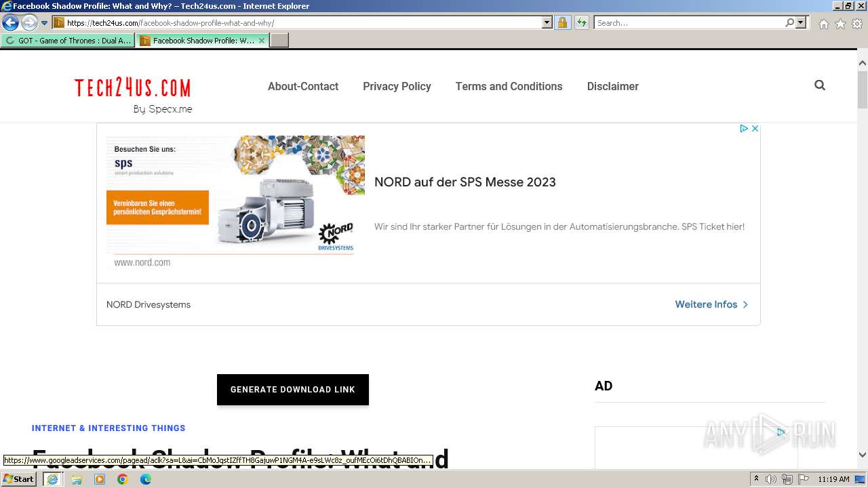
Task: Click the security lock icon
Action: click(562, 23)
